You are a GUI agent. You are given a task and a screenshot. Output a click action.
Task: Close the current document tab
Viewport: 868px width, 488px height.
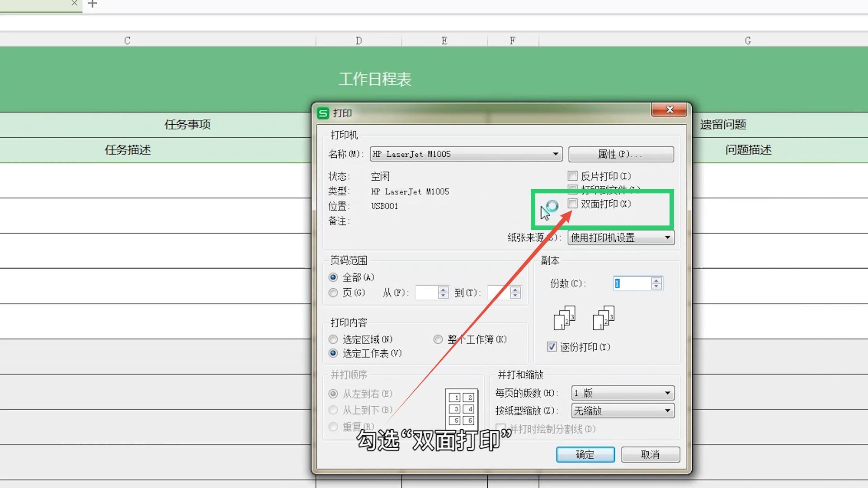point(75,3)
